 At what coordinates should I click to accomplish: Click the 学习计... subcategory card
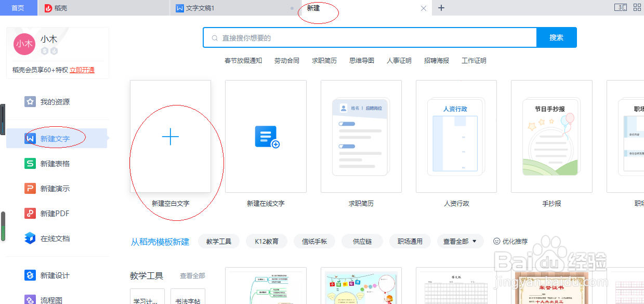[x=147, y=297]
